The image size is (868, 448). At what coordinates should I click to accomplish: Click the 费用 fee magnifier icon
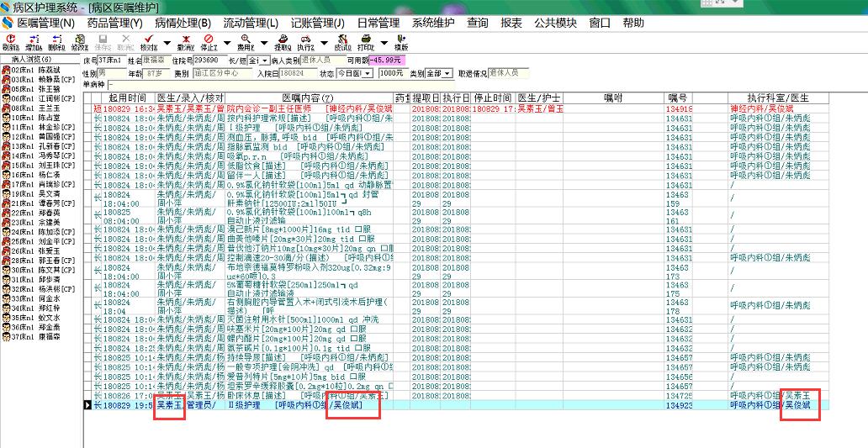tap(246, 39)
